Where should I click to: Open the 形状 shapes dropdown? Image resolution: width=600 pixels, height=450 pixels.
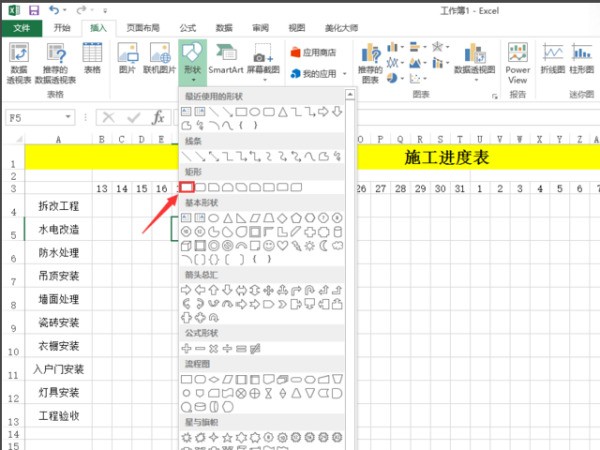192,58
